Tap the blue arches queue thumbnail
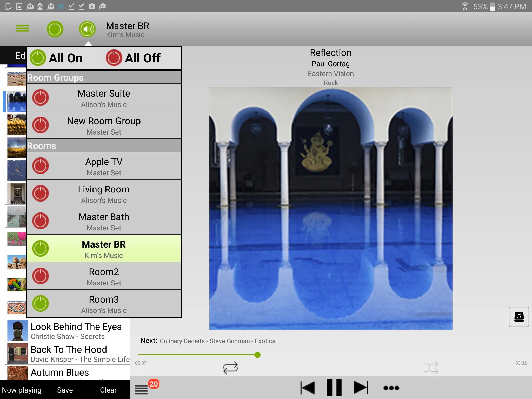This screenshot has width=532, height=399. [17, 102]
